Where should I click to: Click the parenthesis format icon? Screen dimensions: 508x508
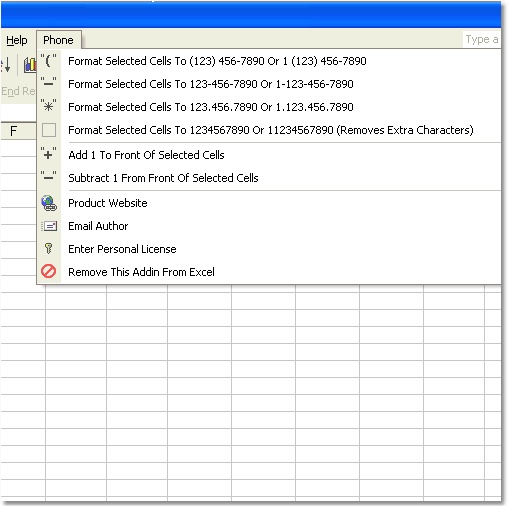point(49,61)
